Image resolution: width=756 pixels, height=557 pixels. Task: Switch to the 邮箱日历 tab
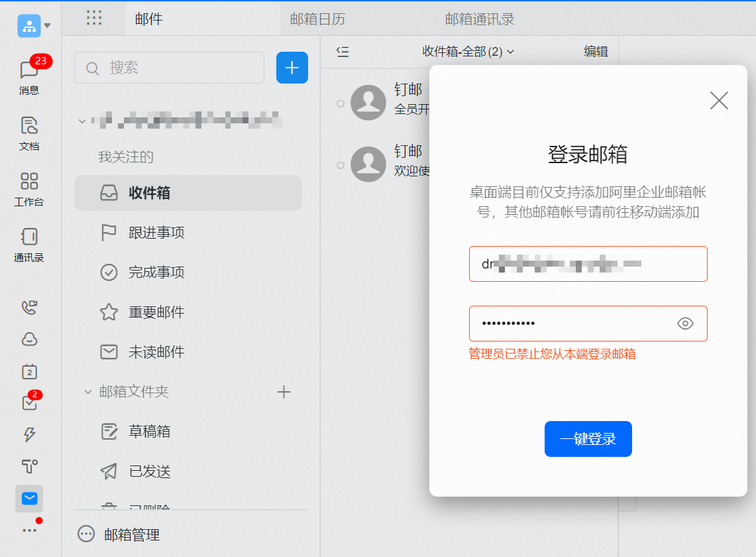tap(318, 19)
